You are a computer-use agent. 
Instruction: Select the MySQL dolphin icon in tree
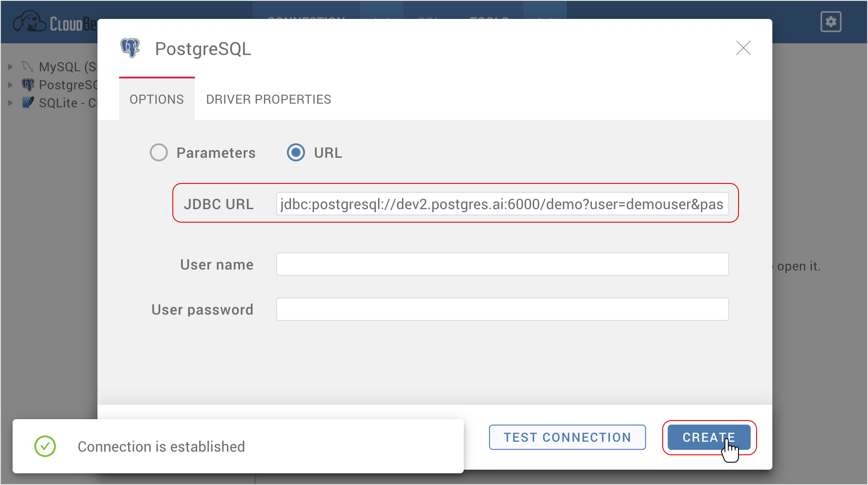point(28,67)
